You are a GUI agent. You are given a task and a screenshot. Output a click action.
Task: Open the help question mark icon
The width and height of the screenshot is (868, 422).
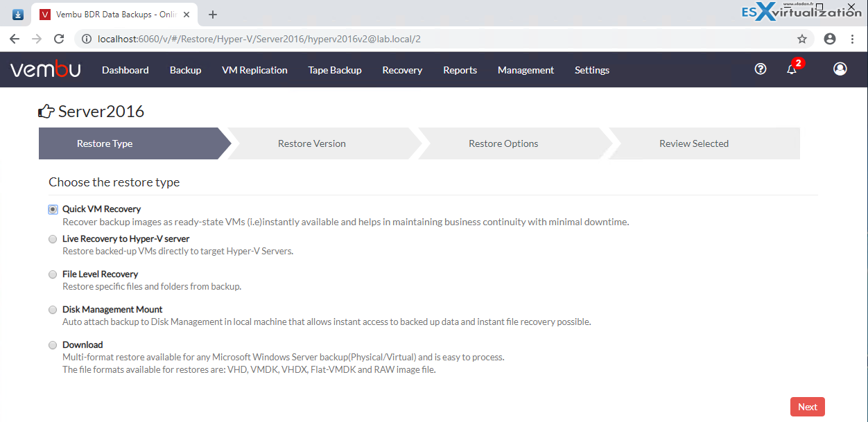[x=761, y=69]
